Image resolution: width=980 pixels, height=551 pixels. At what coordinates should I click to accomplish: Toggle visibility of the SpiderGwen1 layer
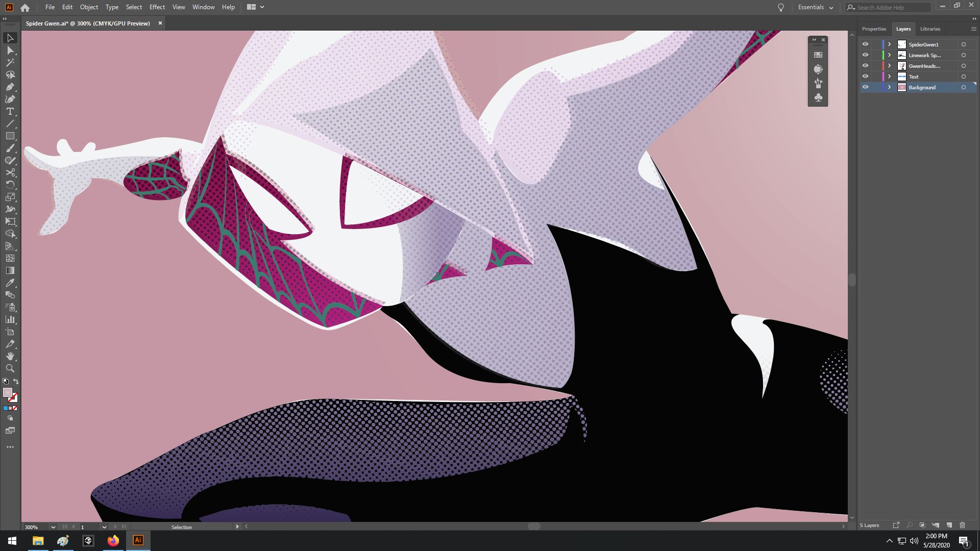click(x=865, y=44)
